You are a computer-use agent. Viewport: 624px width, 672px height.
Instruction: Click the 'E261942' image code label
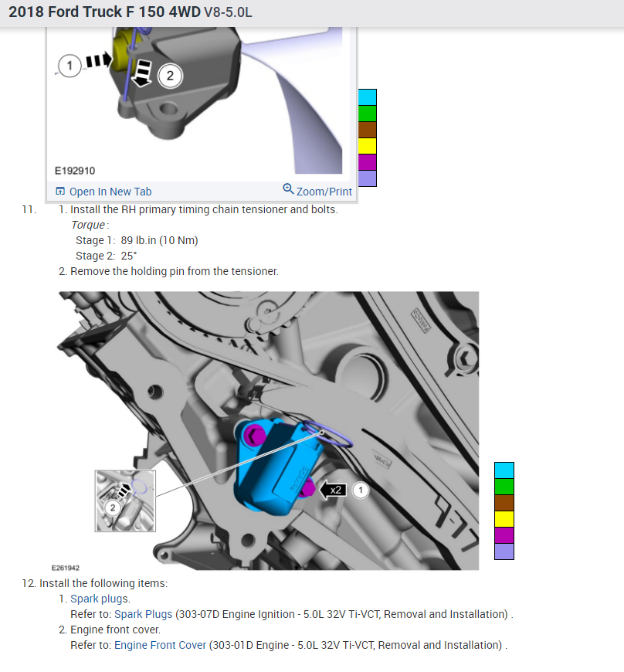coord(66,568)
